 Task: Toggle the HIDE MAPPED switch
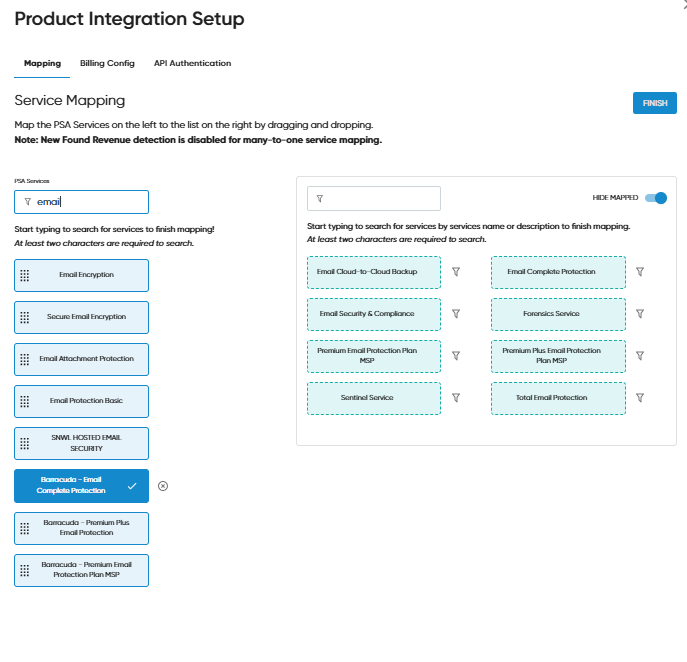click(x=656, y=198)
